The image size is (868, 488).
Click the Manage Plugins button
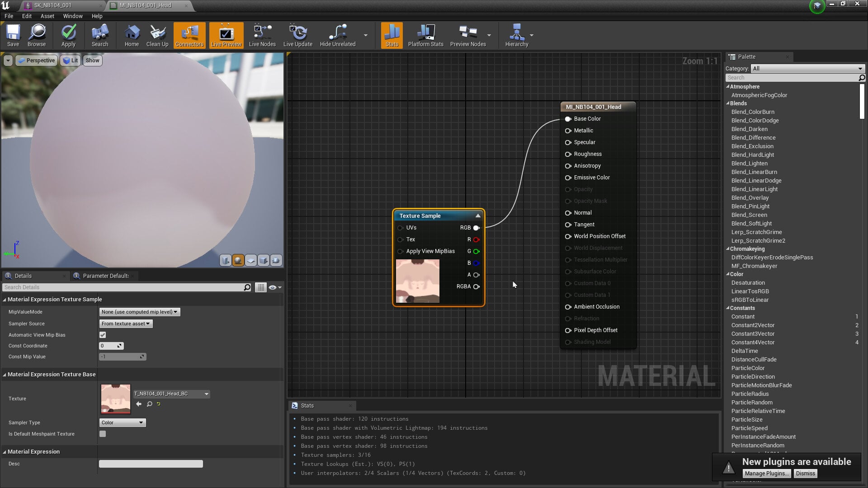click(x=766, y=473)
